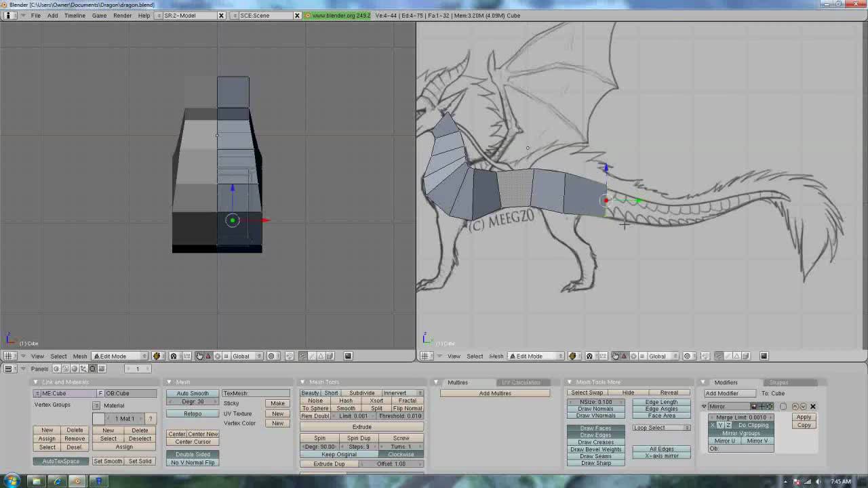The width and height of the screenshot is (868, 488).
Task: Select scale manipulator square in left viewport header
Action: point(226,356)
